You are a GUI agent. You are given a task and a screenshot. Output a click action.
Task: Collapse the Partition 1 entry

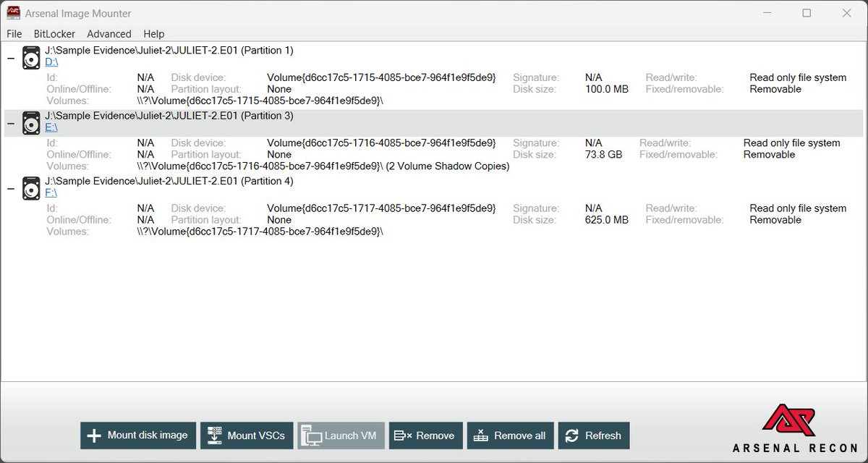(11, 59)
